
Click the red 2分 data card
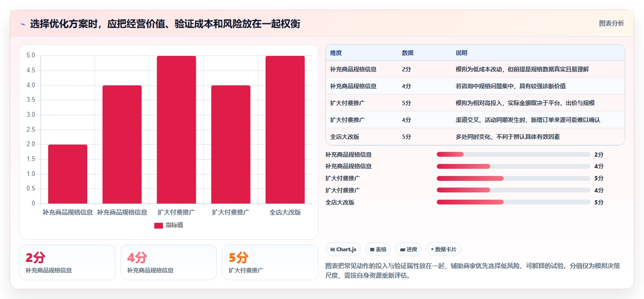67,262
